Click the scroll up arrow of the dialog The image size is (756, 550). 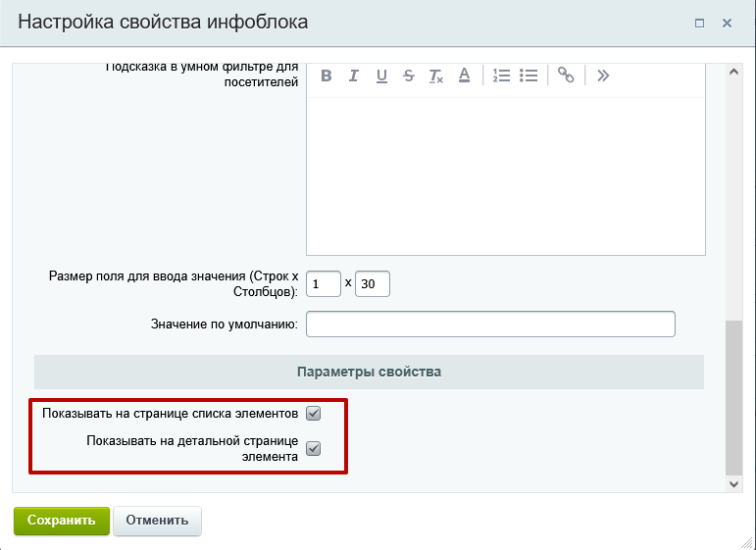[733, 72]
